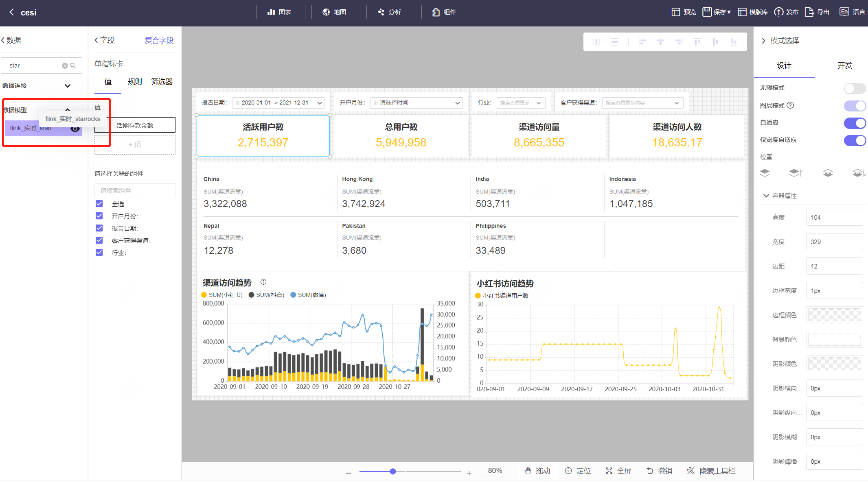Click the back arrow next to cesi

click(x=12, y=12)
